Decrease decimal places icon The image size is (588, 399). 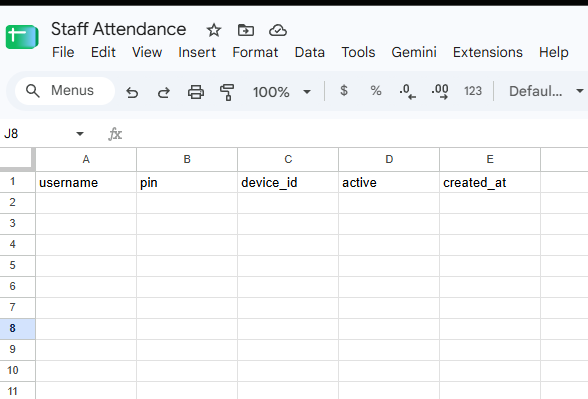pos(407,92)
